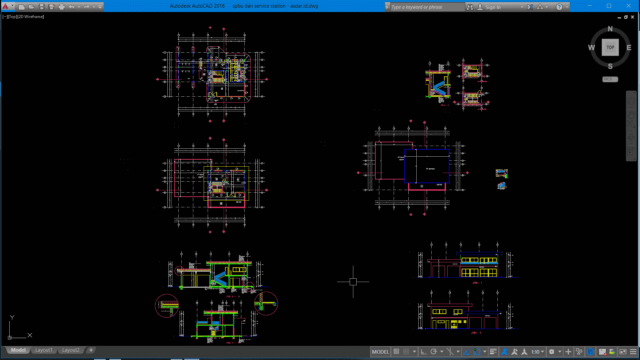The width and height of the screenshot is (640, 360).
Task: Switch to the Layout1 tab
Action: click(43, 350)
